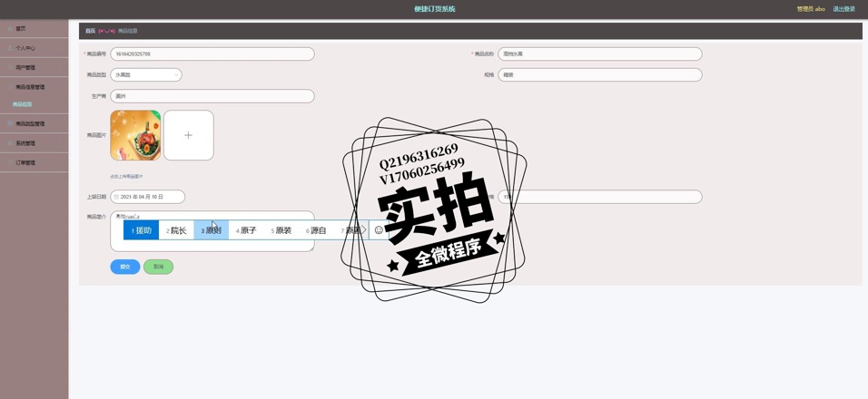Image resolution: width=868 pixels, height=399 pixels.
Task: Open 首页 in the left sidebar
Action: click(20, 28)
